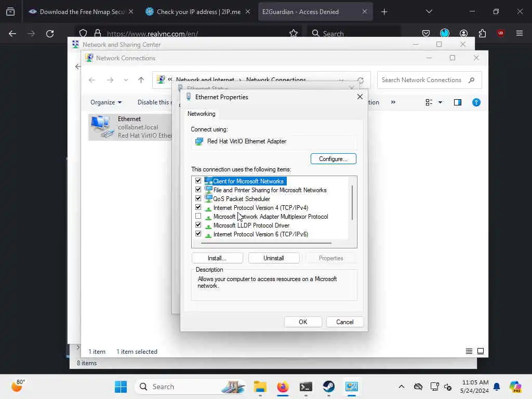The width and height of the screenshot is (532, 399).
Task: Go back in Firefox browser
Action: [12, 34]
